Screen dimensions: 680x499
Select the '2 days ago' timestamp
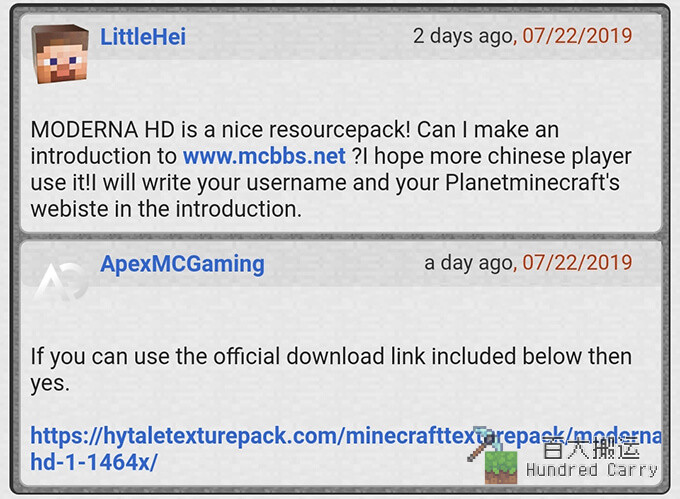point(463,36)
